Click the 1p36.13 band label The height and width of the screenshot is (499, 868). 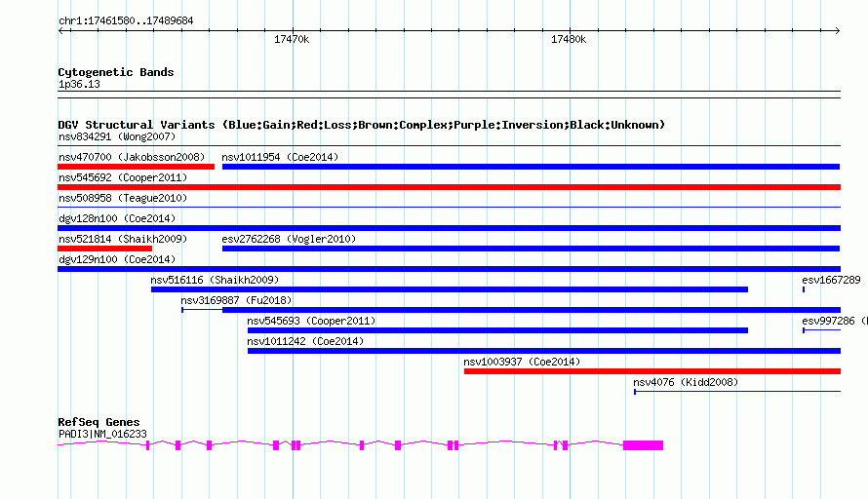click(x=79, y=84)
